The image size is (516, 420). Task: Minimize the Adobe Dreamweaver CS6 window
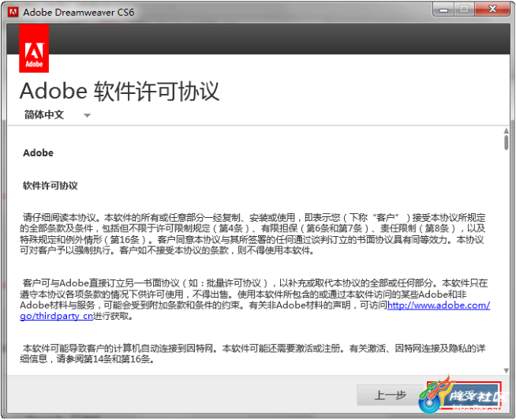point(443,9)
